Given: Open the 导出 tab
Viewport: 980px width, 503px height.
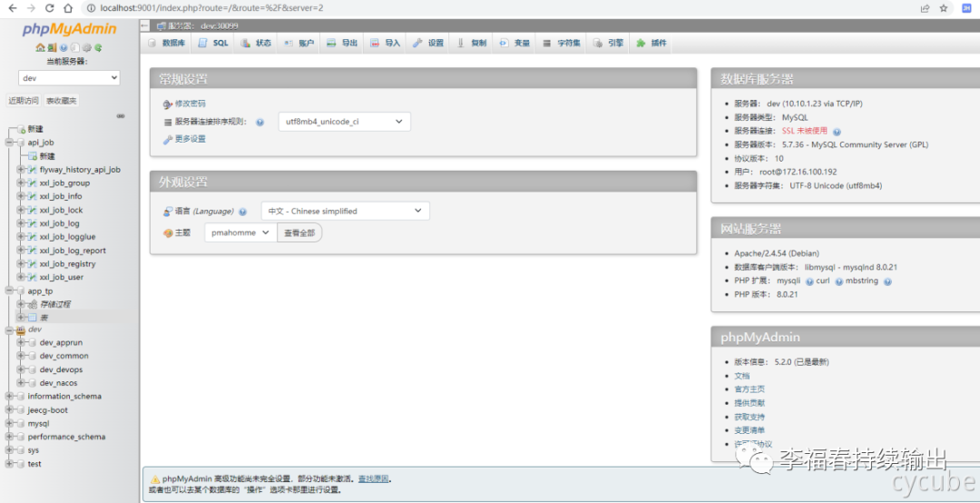Looking at the screenshot, I should pos(342,43).
